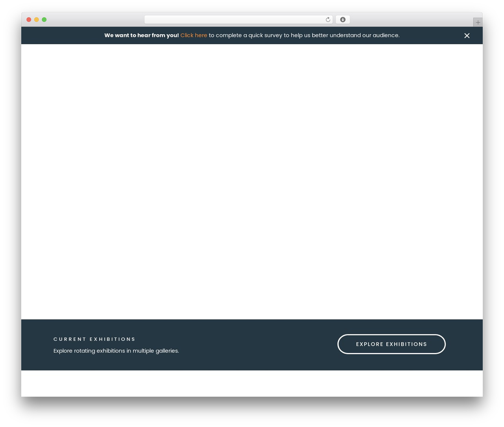Image resolution: width=504 pixels, height=427 pixels.
Task: Click the Explore Exhibitions button
Action: click(x=391, y=344)
